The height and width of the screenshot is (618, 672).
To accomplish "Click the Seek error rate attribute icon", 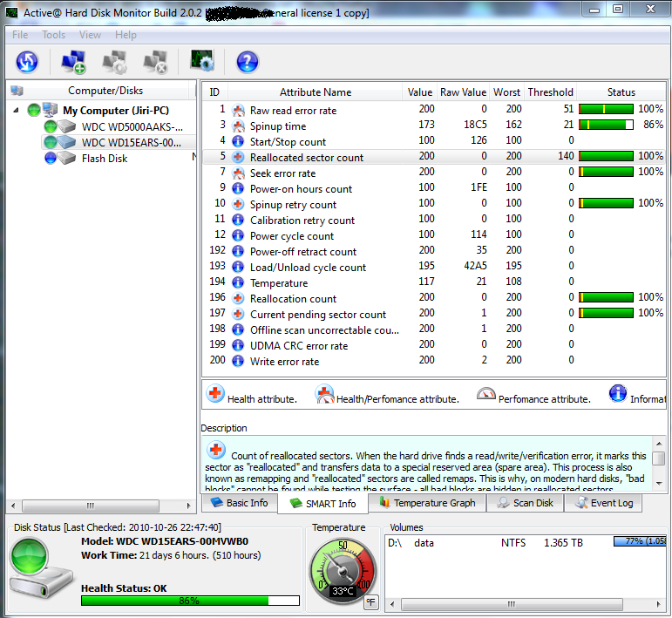I will tap(238, 173).
